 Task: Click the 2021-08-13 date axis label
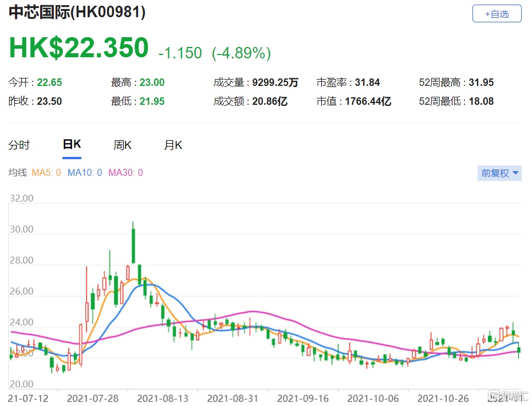tap(162, 397)
